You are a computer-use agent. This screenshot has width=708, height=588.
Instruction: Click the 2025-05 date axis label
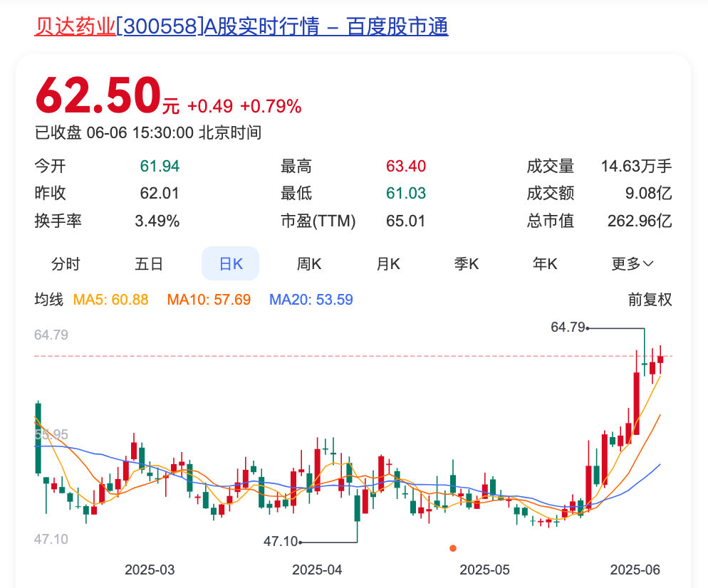click(484, 570)
